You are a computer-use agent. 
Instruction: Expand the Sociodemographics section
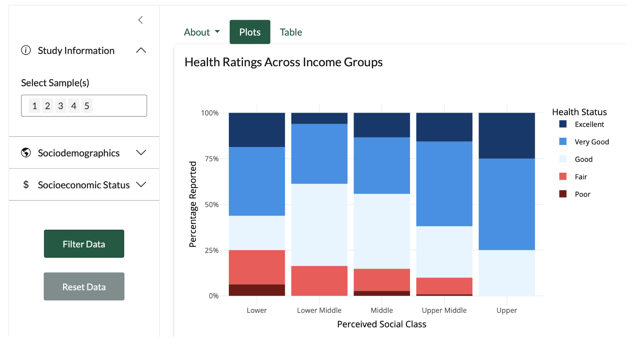click(x=141, y=153)
